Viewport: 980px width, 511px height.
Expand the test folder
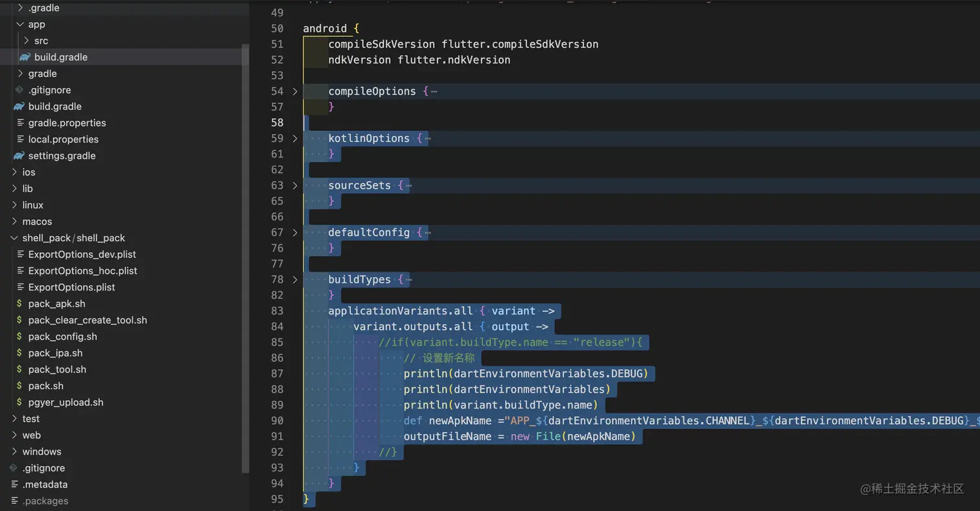[x=14, y=419]
